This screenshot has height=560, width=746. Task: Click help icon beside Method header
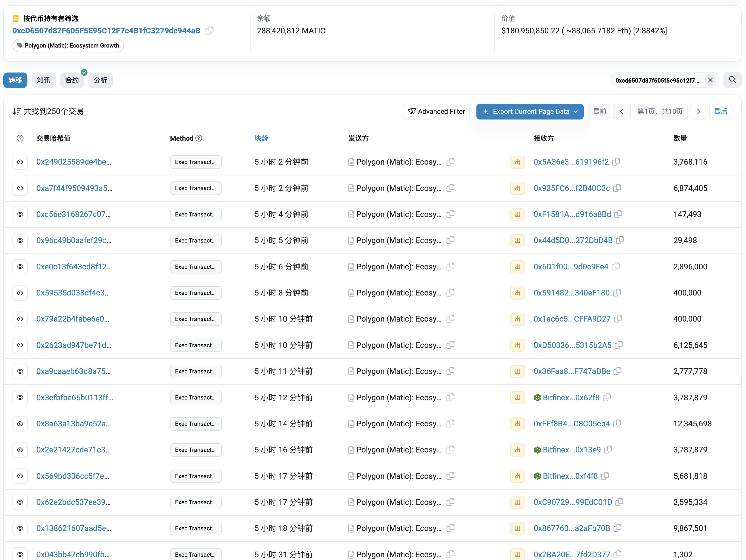point(199,138)
